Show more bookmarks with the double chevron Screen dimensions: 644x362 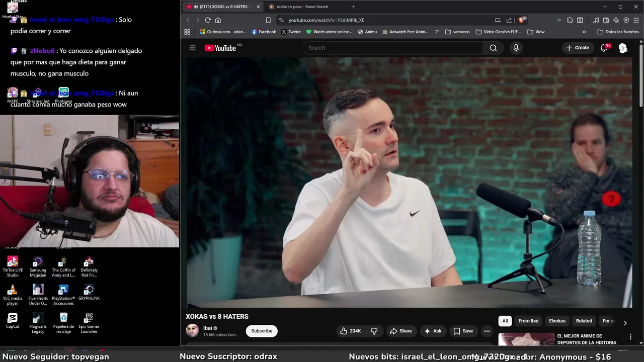tap(584, 32)
